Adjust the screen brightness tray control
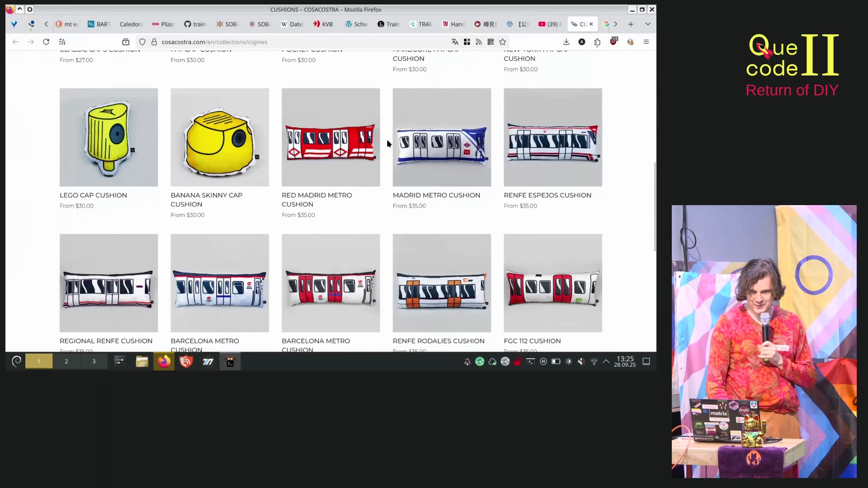 pos(569,361)
